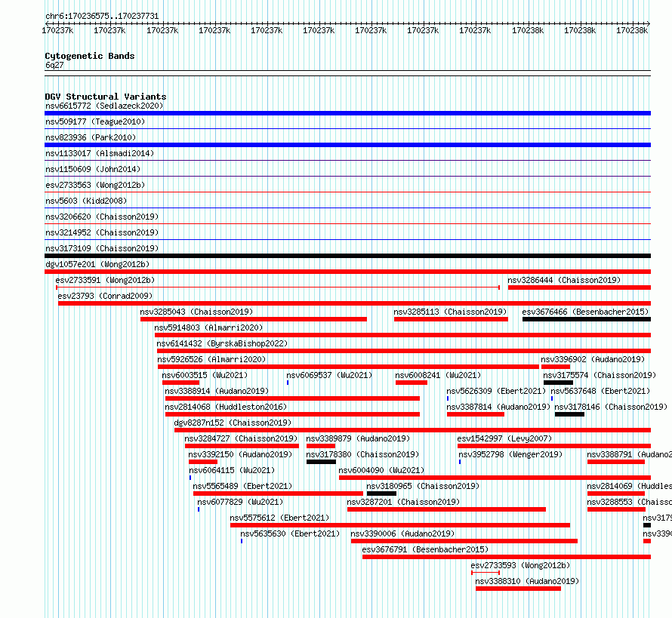Select nsv5565489 (Ebert2021) label
This screenshot has width=672, height=618.
tap(242, 486)
